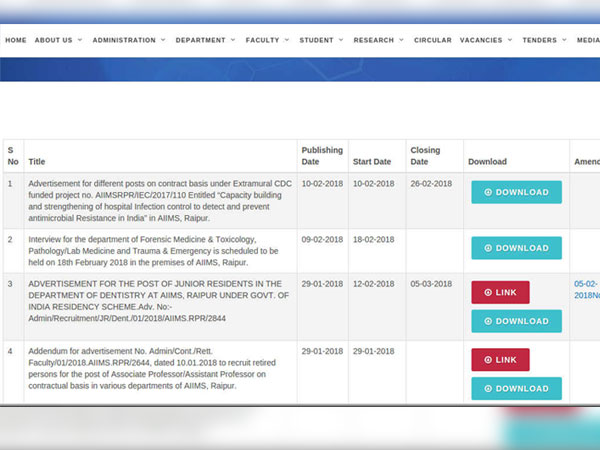Expand the STUDENT dropdown chevron
Viewport: 600px width, 450px height.
tap(341, 40)
